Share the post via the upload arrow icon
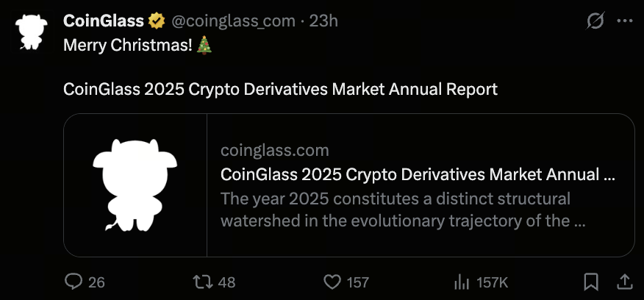644x300 pixels. pos(623,282)
